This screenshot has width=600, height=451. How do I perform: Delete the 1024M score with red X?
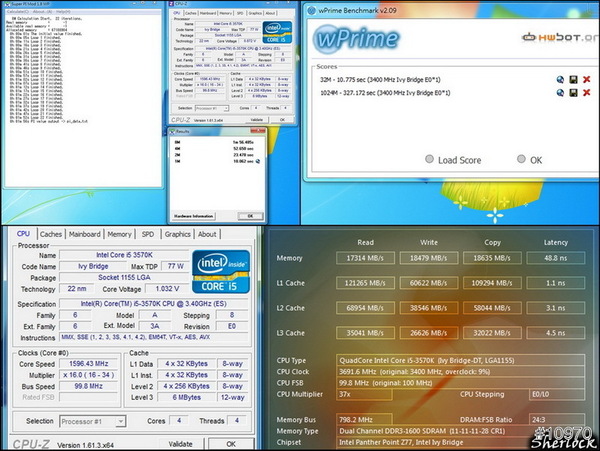pyautogui.click(x=587, y=93)
